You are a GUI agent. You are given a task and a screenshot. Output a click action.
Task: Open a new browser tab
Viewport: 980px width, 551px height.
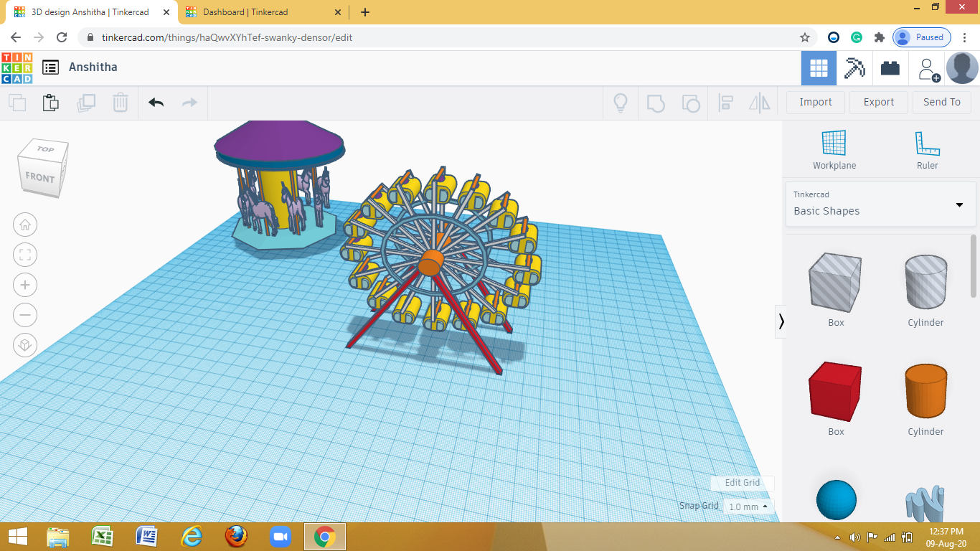pos(365,12)
